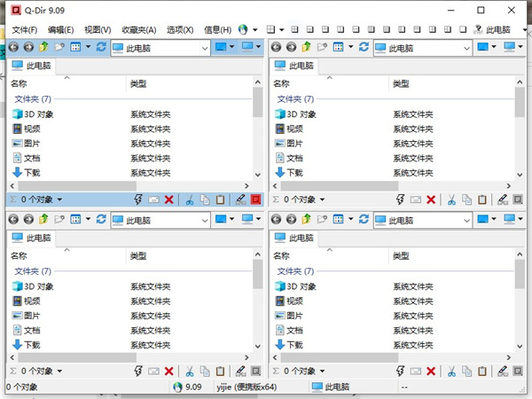Image resolution: width=532 pixels, height=399 pixels.
Task: Toggle the square button at top-right pane status bar
Action: (x=520, y=200)
